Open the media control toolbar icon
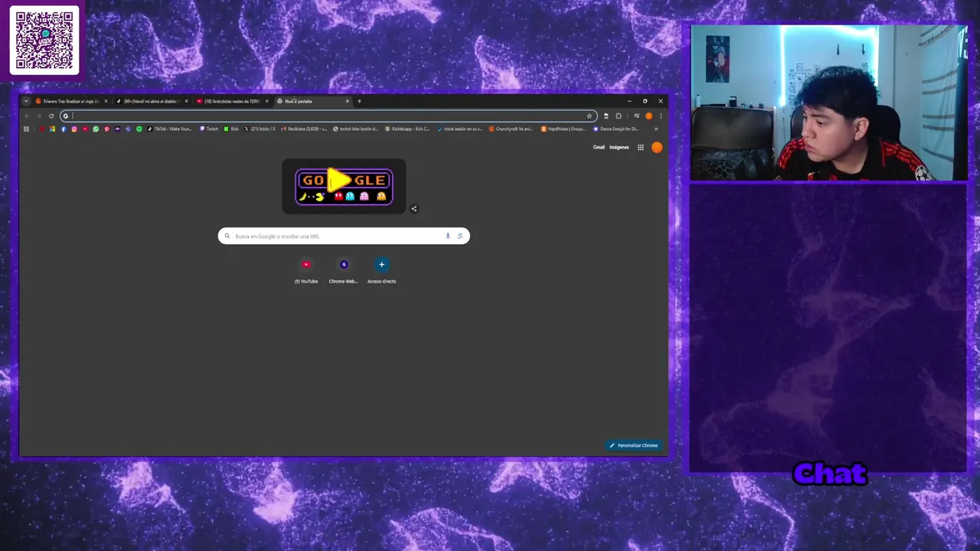The height and width of the screenshot is (551, 980). (x=637, y=116)
